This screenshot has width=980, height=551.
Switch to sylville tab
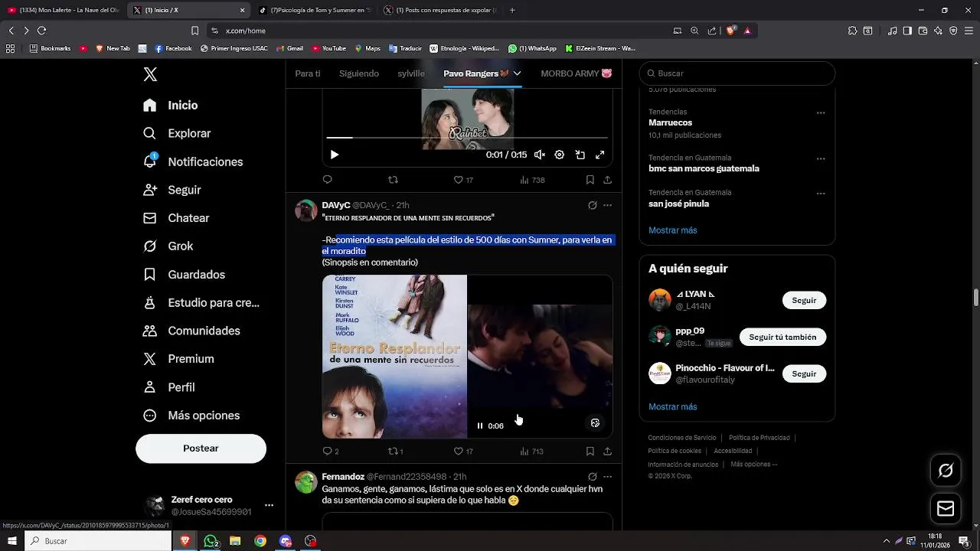[x=411, y=73]
